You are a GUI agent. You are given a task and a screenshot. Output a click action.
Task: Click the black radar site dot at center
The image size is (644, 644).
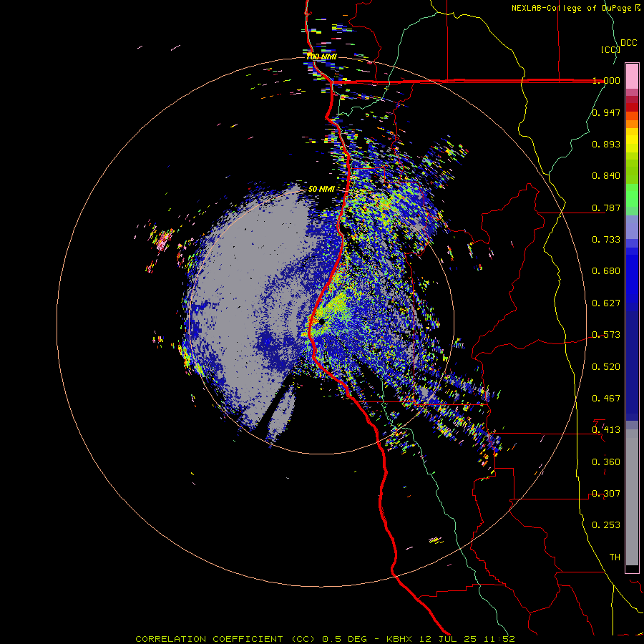(x=321, y=322)
